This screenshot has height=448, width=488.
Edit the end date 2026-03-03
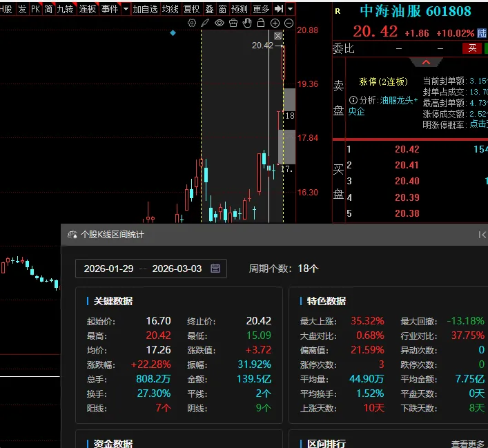[x=177, y=269]
